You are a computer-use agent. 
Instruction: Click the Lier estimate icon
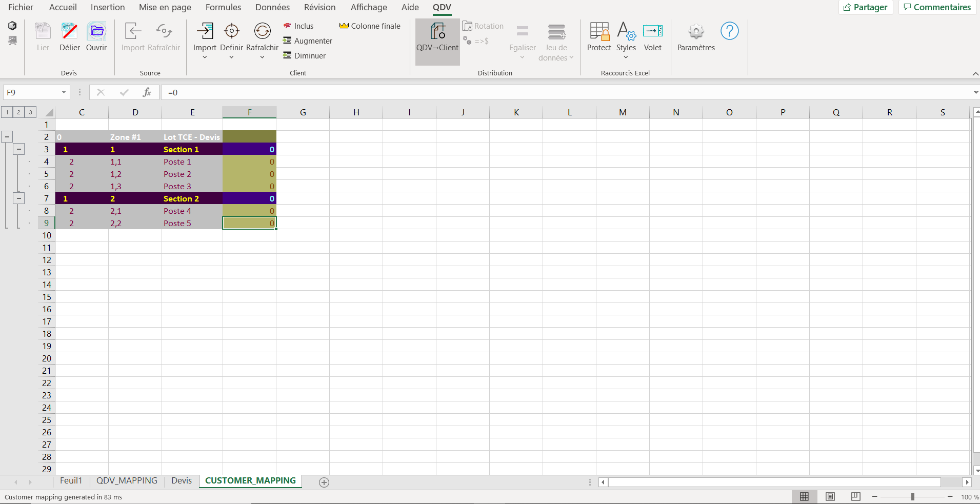[43, 31]
